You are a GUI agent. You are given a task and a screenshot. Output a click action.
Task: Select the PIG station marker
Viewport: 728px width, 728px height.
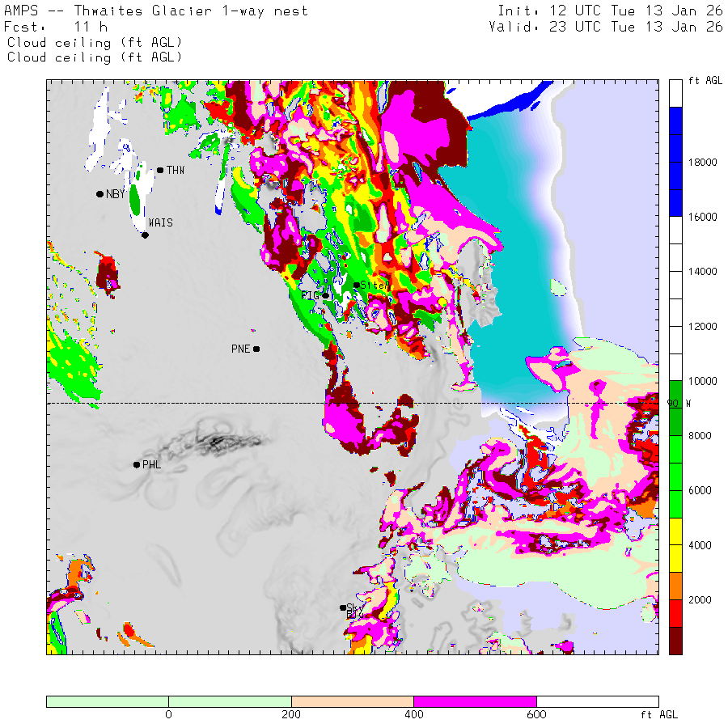326,295
